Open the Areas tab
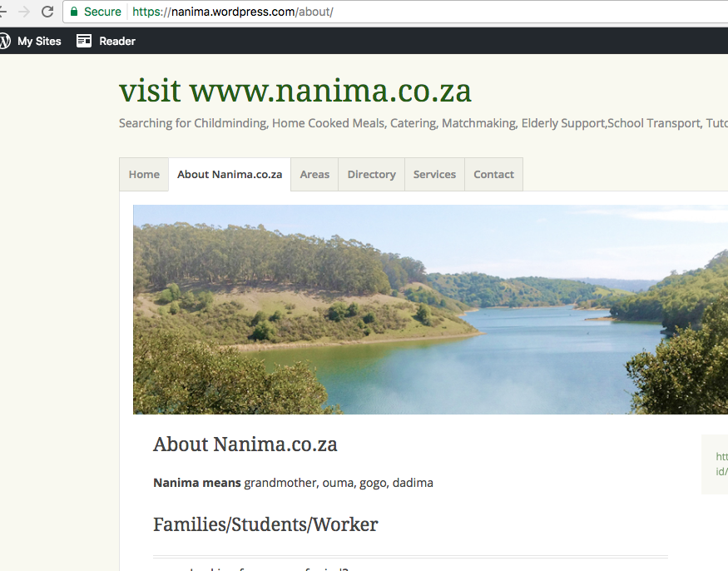Viewport: 728px width, 571px height. pos(314,174)
